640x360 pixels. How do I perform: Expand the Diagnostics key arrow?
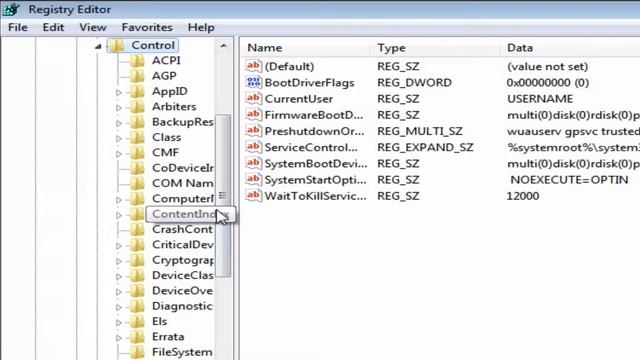119,307
